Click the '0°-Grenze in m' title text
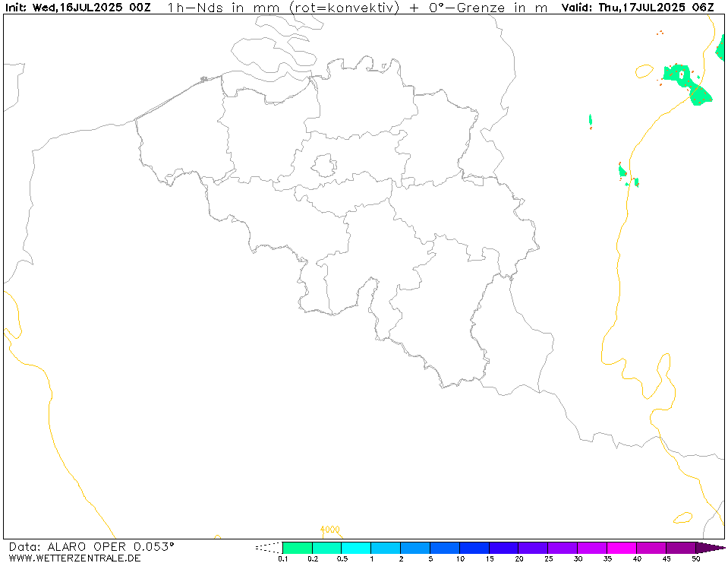The image size is (728, 563). 488,8
